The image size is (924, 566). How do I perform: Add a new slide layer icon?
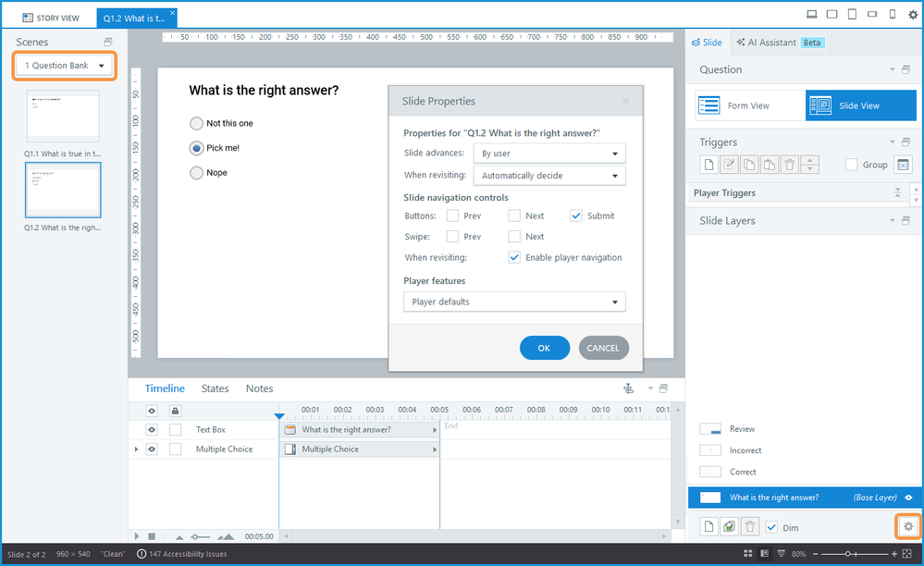click(708, 526)
